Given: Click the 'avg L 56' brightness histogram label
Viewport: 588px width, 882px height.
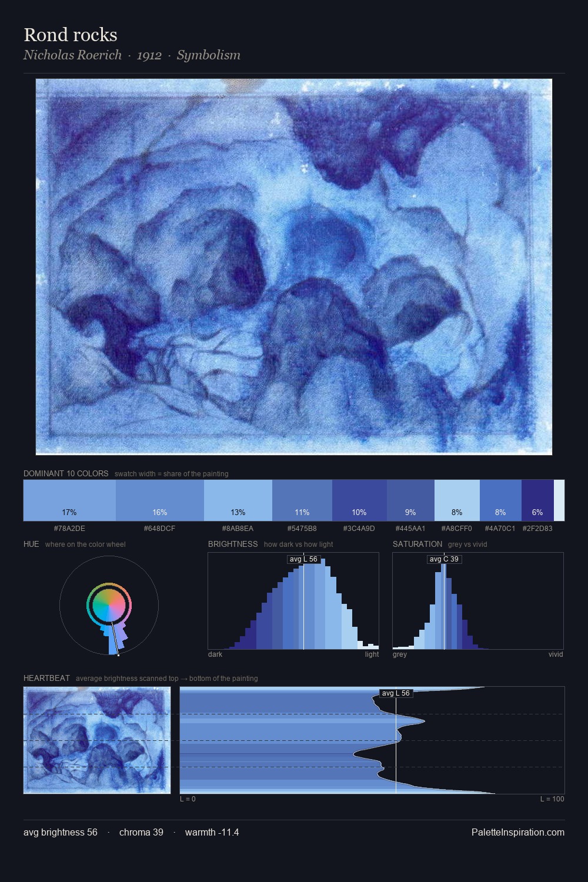Looking at the screenshot, I should coord(303,559).
